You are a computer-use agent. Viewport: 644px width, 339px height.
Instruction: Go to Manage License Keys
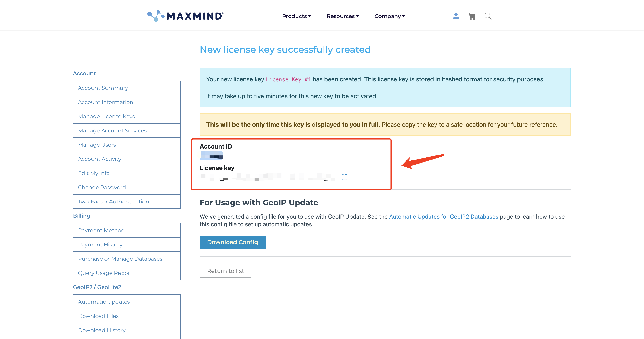[127, 117]
